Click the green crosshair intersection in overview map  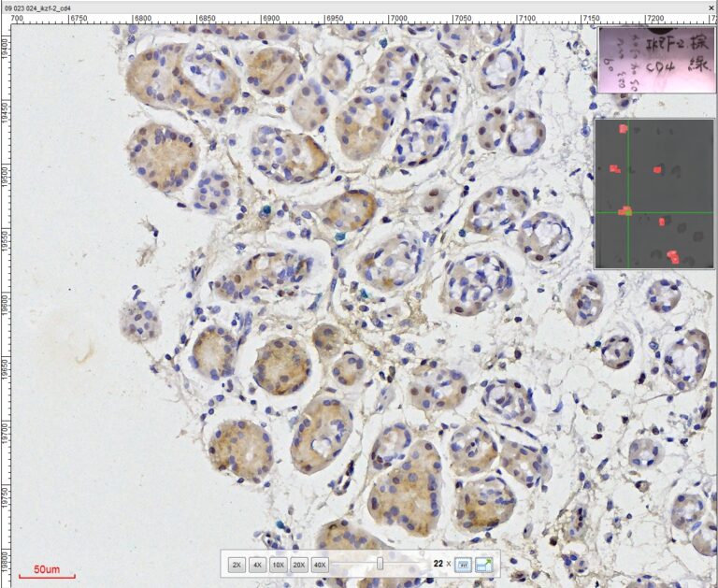point(629,212)
